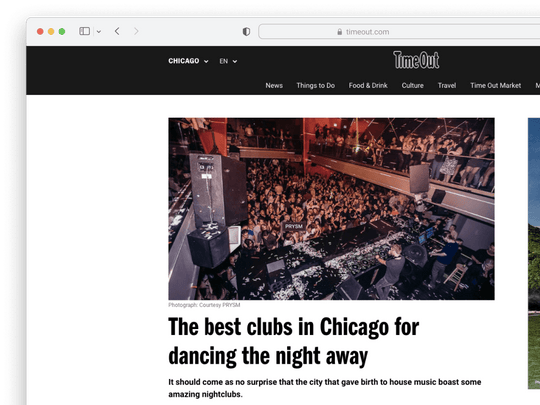Go to the Travel section
The width and height of the screenshot is (540, 405).
pyautogui.click(x=447, y=85)
